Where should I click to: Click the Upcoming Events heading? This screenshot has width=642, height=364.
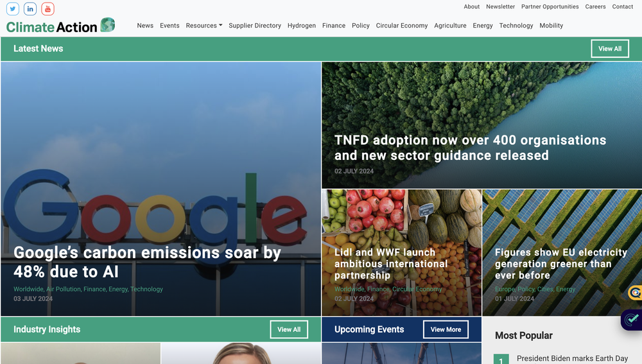click(x=369, y=329)
